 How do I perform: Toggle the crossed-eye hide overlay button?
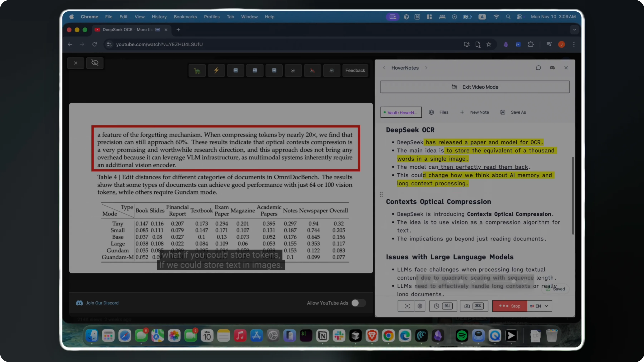click(95, 63)
